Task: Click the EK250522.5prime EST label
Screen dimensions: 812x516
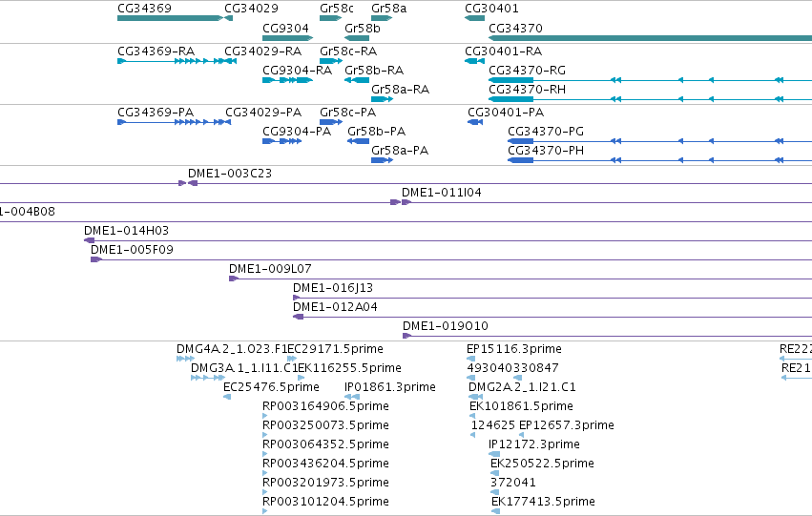Action: 542,464
